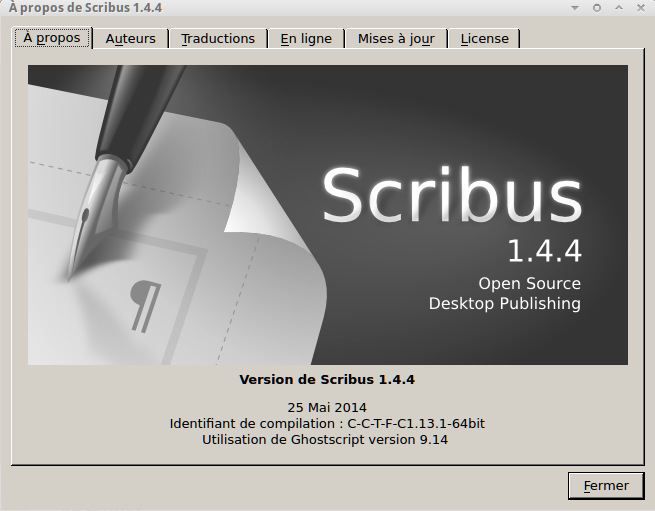Click the 'Identifiant de compilation' line
This screenshot has height=511, width=655.
point(327,424)
